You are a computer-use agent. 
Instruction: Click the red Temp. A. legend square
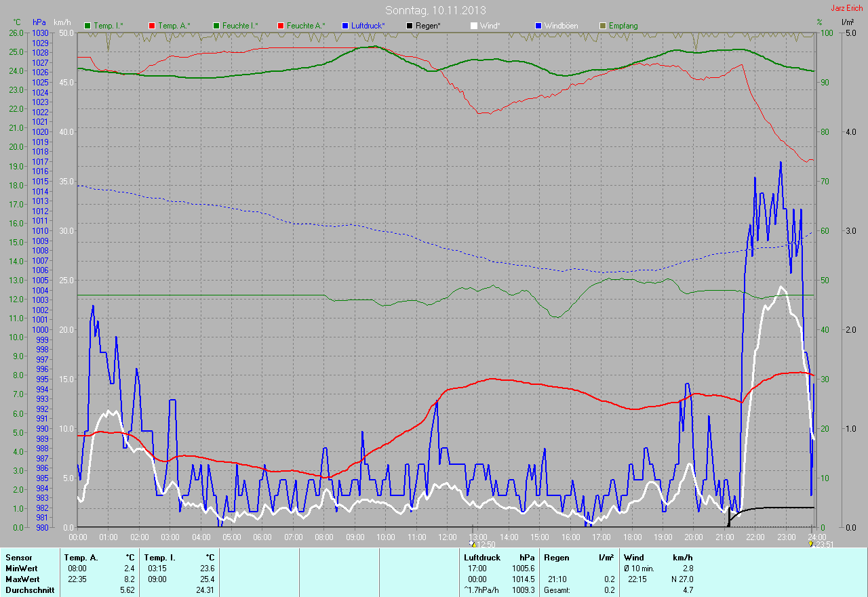pos(151,26)
